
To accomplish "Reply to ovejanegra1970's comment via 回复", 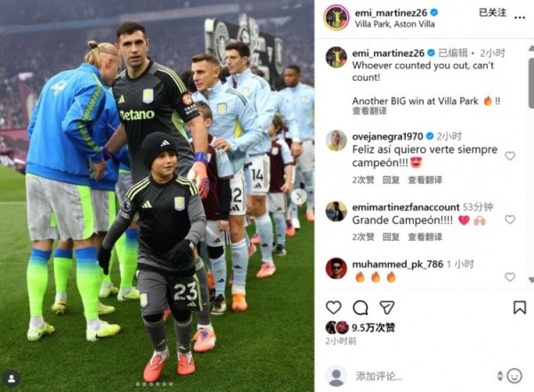I will click(391, 180).
